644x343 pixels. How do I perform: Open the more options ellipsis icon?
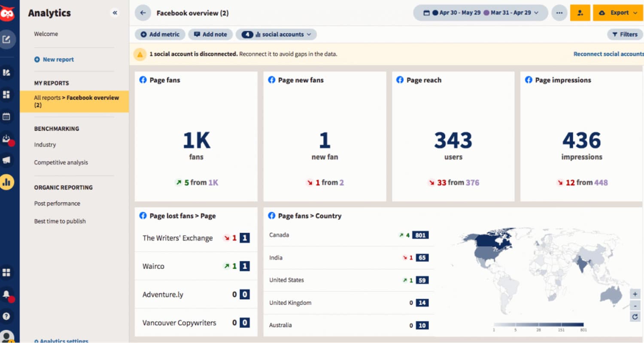[559, 13]
